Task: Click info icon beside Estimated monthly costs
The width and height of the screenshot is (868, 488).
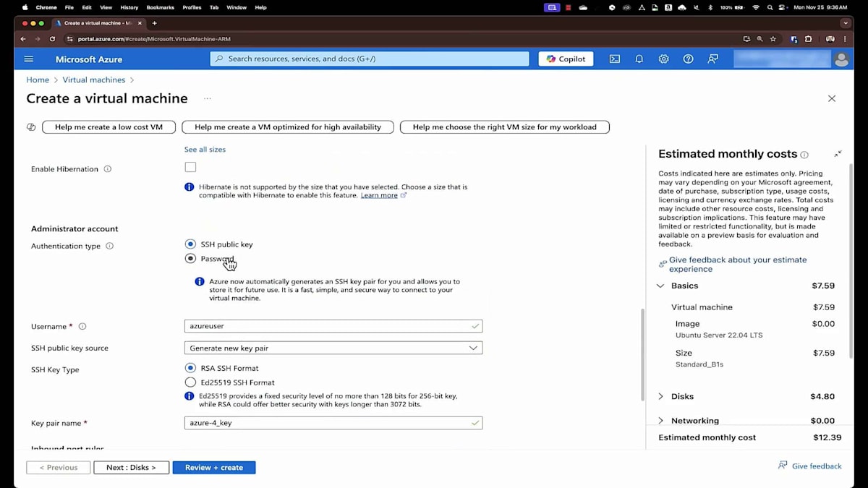Action: click(804, 155)
